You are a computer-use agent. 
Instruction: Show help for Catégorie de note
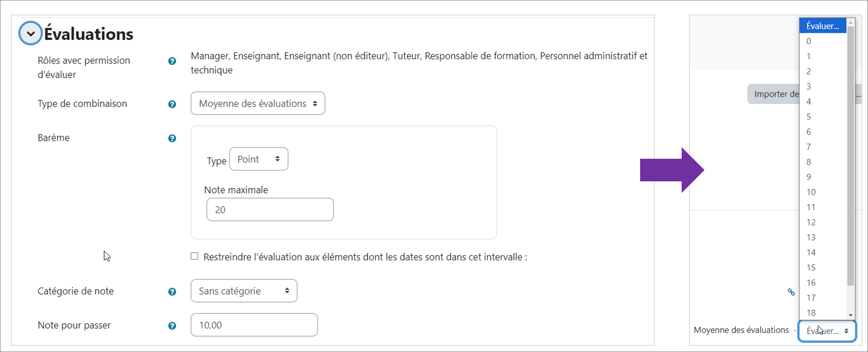[x=172, y=292]
